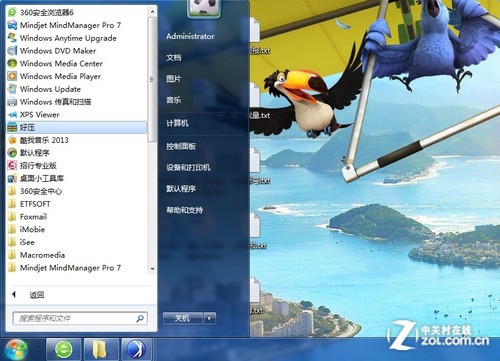Open Administrator personal folder
Viewport: 500px width, 361px height.
coord(190,36)
